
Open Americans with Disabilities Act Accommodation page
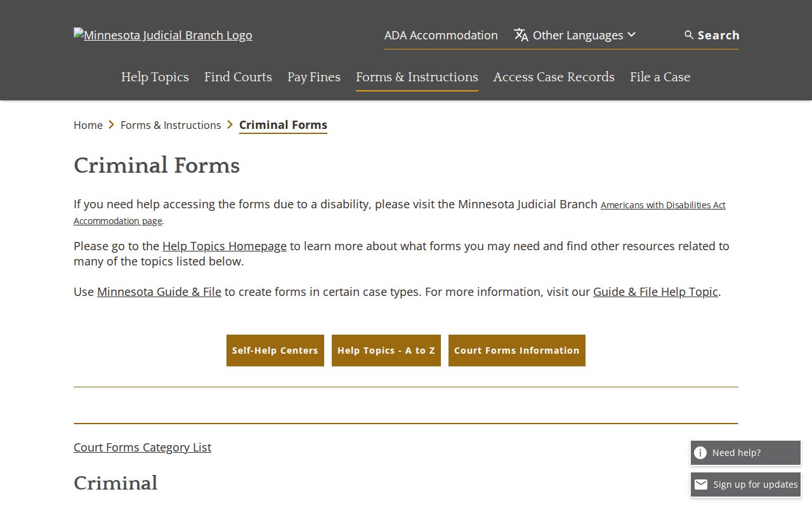click(663, 205)
